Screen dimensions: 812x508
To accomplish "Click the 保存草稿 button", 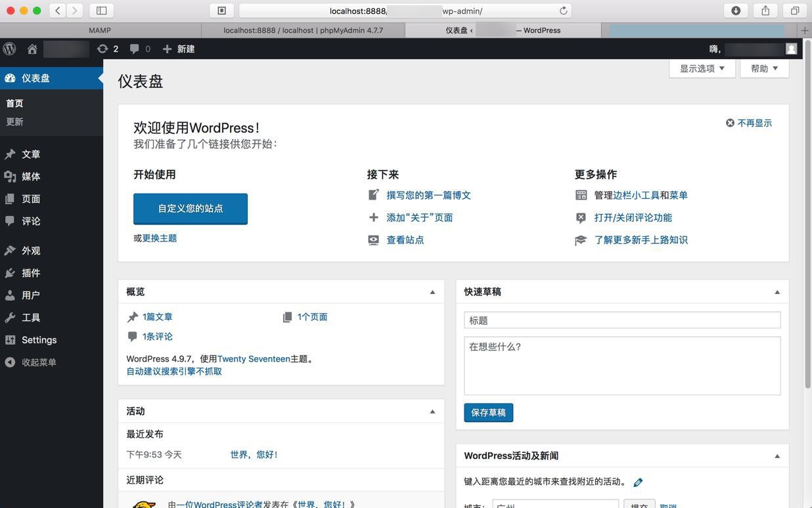I will tap(488, 413).
